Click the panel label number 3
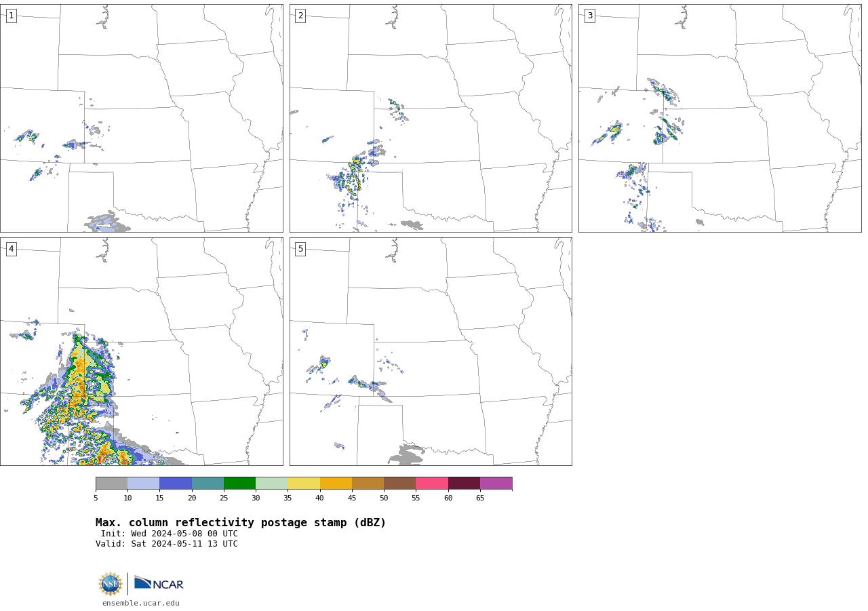This screenshot has height=611, width=868. [590, 16]
